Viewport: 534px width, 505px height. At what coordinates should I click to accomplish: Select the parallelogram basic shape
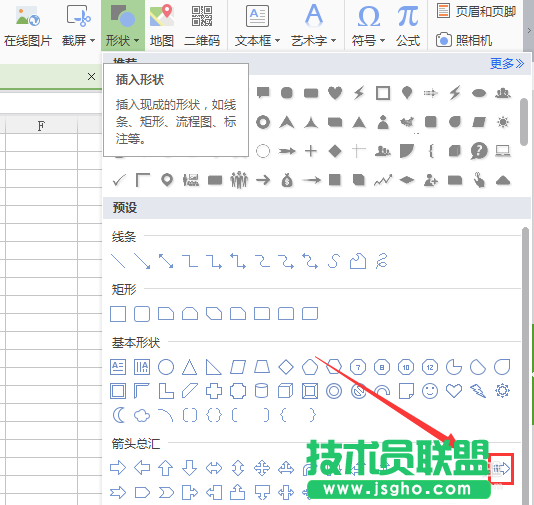238,367
